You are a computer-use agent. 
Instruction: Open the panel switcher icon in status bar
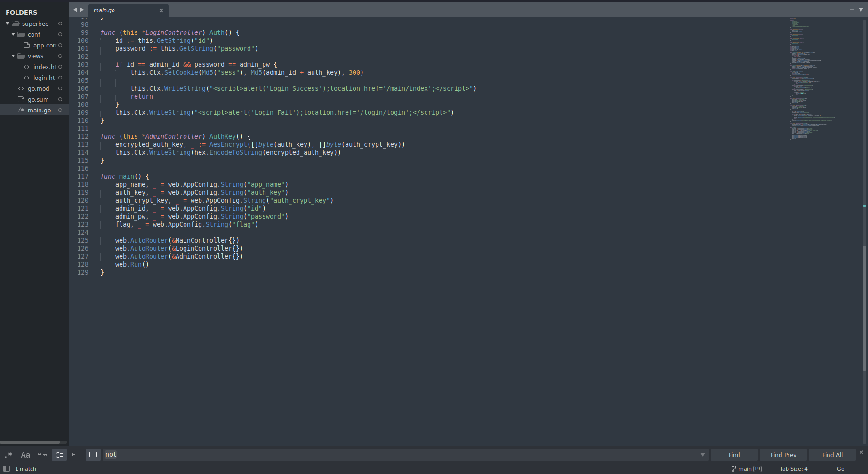coord(7,469)
